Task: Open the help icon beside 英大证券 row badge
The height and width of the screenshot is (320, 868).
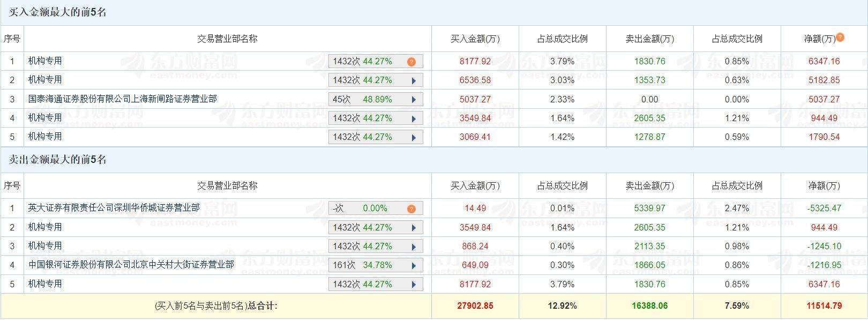Action: [x=411, y=208]
